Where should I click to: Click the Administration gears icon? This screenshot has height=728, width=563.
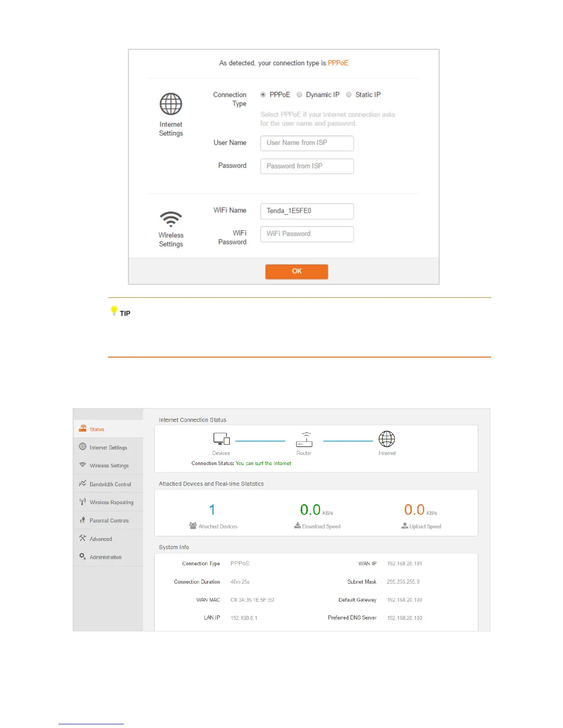point(83,556)
